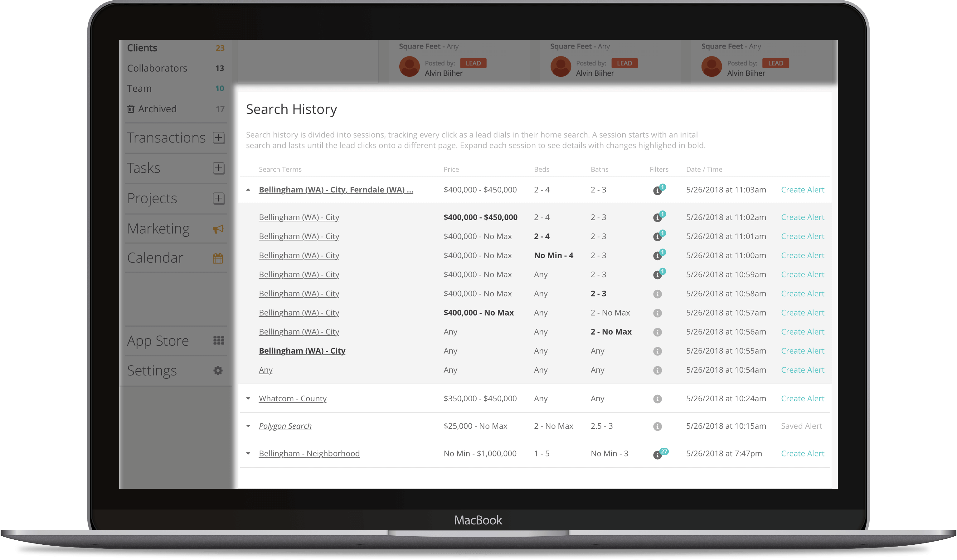
Task: Open the bold Bellingham (WA) - City link
Action: pyautogui.click(x=302, y=351)
